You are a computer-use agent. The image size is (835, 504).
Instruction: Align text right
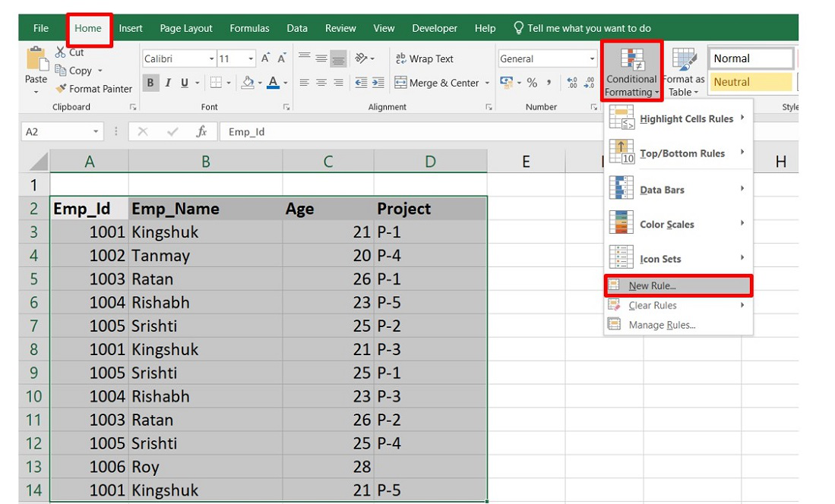tap(338, 83)
